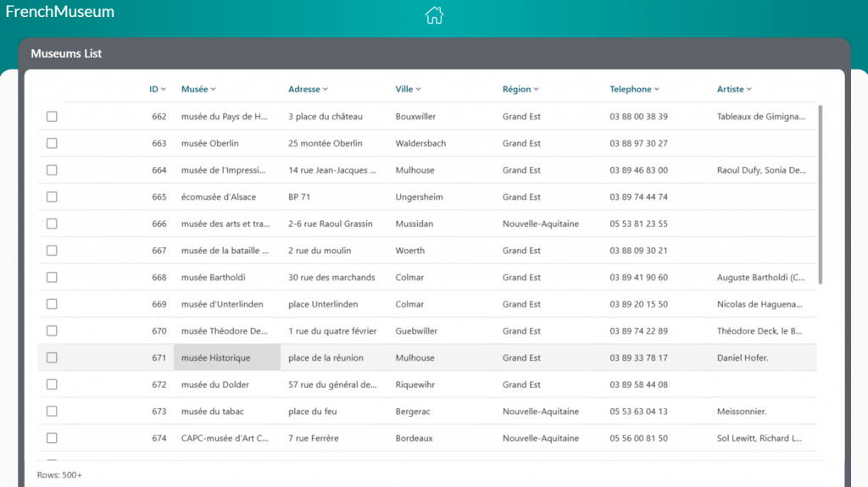Tick the checkbox for musée Bartholdi row
The height and width of the screenshot is (487, 868).
(x=52, y=278)
